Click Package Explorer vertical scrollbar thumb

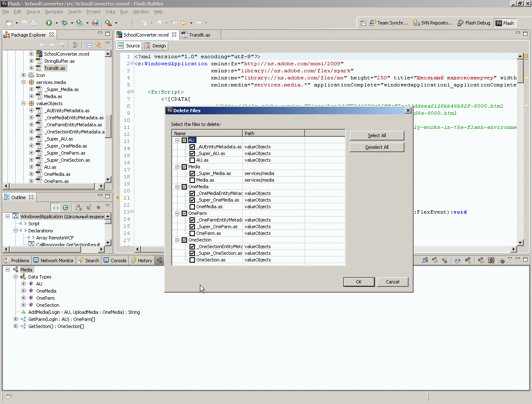[x=108, y=123]
